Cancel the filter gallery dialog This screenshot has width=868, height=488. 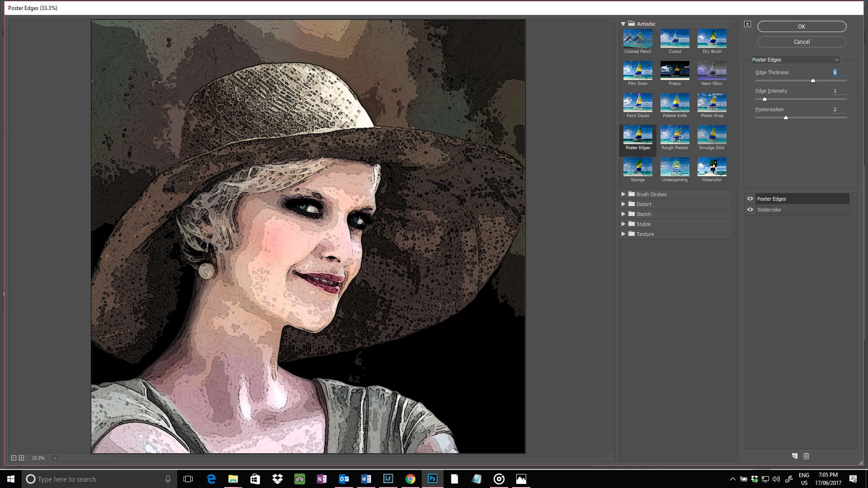pyautogui.click(x=802, y=42)
